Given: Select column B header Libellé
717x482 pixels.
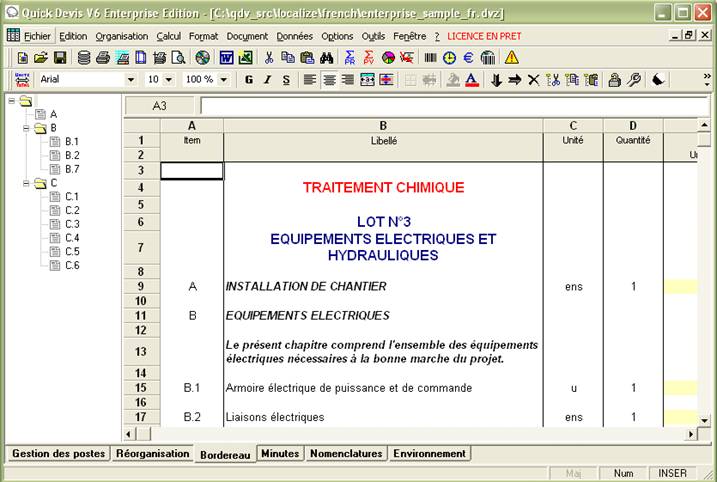Looking at the screenshot, I should pos(383,125).
